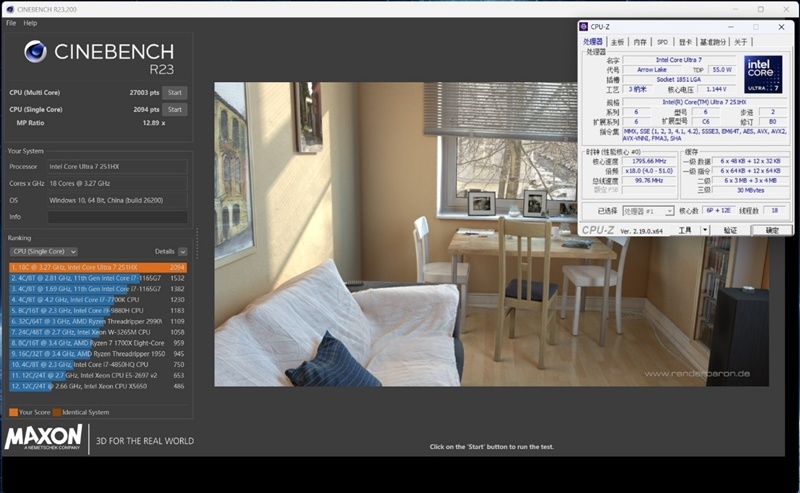Select ranking row 4 Intel Core i7-7700K
Viewport: 800px width, 493px height.
click(x=97, y=300)
